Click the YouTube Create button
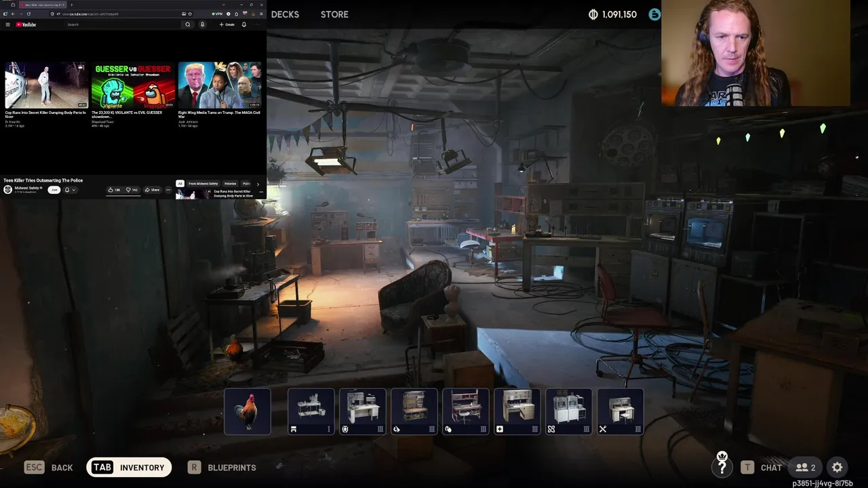Screen dimensions: 868x488 [227, 24]
